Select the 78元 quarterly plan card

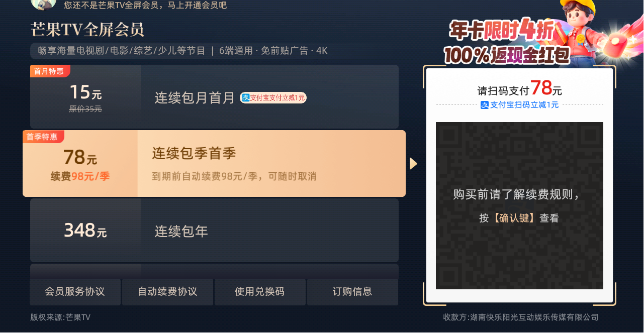click(214, 163)
